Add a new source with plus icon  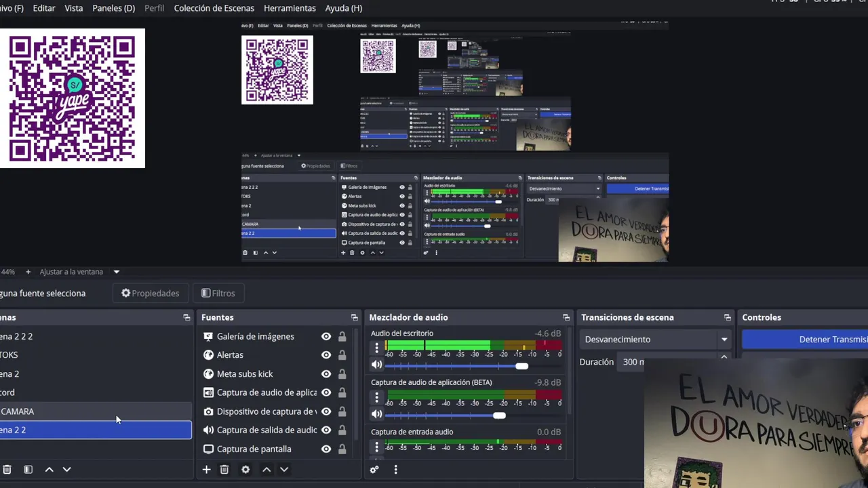[206, 469]
